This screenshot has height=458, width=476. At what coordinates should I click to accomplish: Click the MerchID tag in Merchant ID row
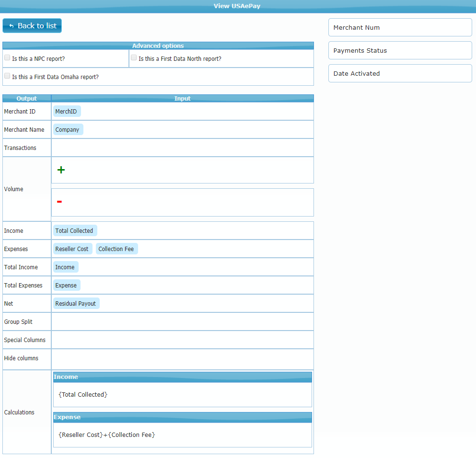pyautogui.click(x=67, y=111)
